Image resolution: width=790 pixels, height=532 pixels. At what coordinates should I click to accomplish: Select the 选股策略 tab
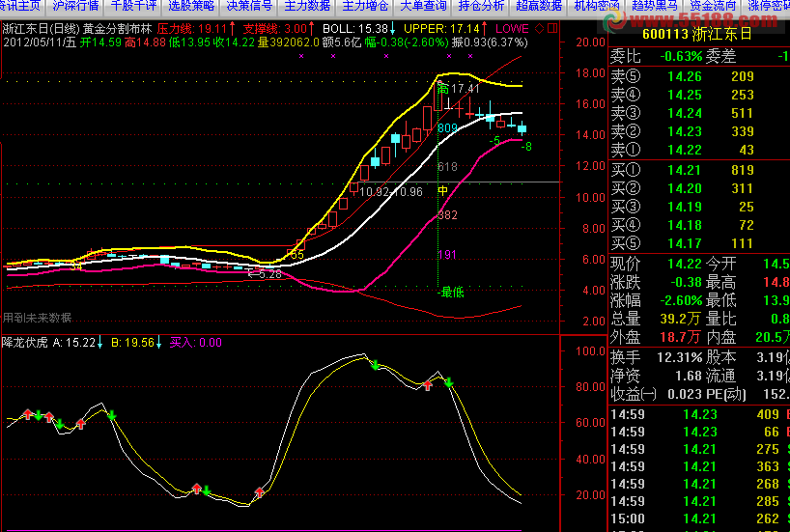(x=191, y=6)
